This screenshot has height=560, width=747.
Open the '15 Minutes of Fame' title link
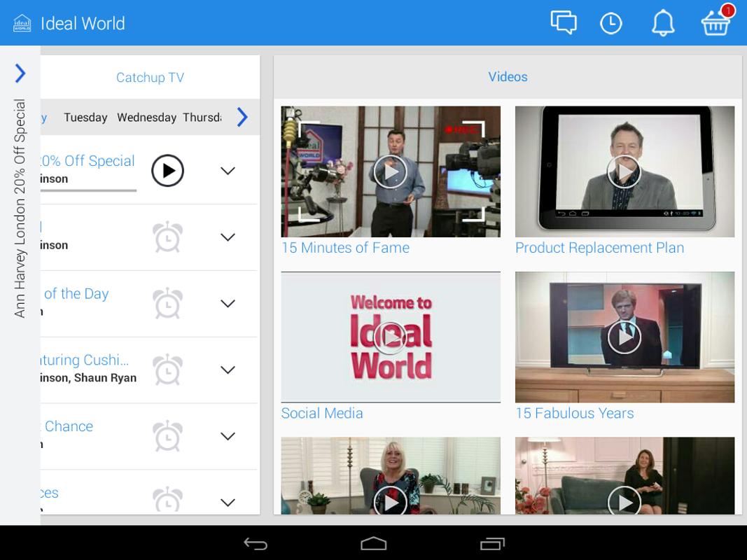pyautogui.click(x=345, y=248)
